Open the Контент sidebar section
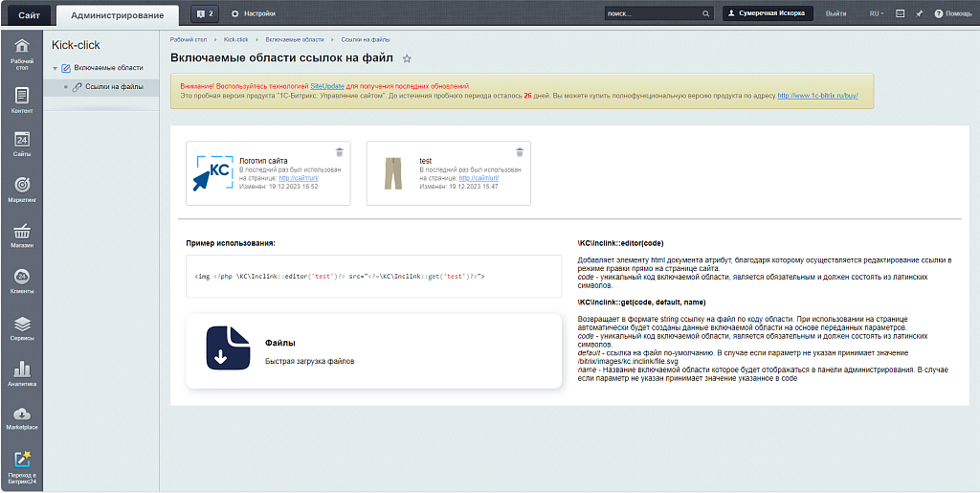This screenshot has height=493, width=980. click(x=21, y=100)
